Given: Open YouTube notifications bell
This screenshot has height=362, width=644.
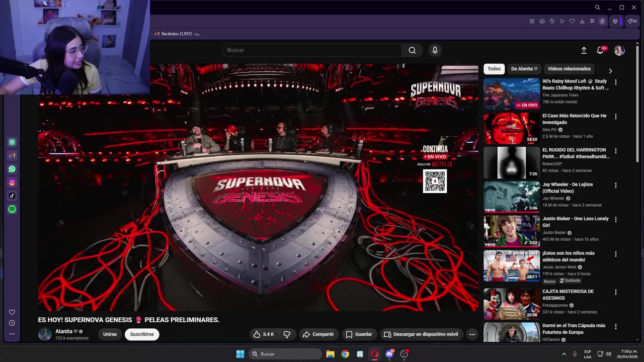Looking at the screenshot, I should 600,50.
